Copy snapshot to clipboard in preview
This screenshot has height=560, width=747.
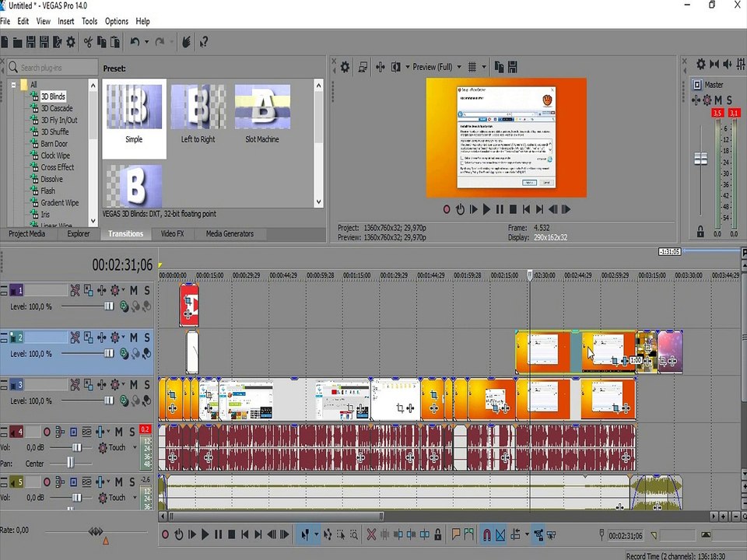pos(499,67)
